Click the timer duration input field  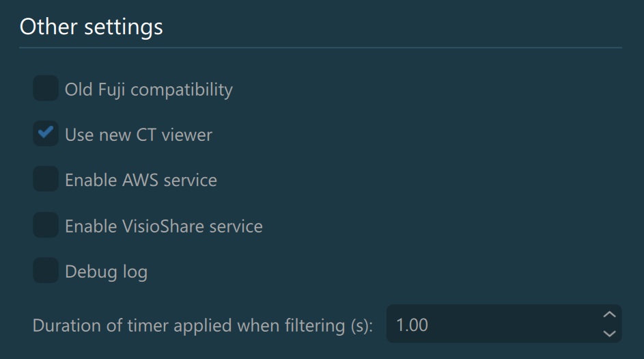[492, 324]
